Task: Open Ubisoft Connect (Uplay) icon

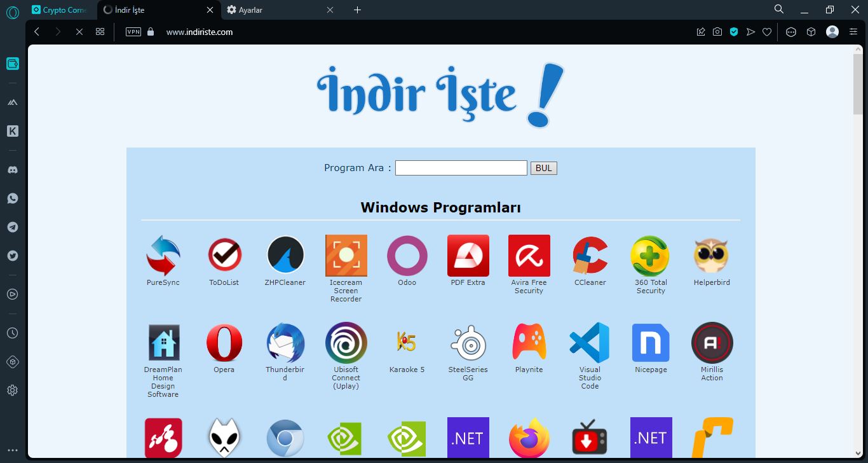Action: (346, 343)
